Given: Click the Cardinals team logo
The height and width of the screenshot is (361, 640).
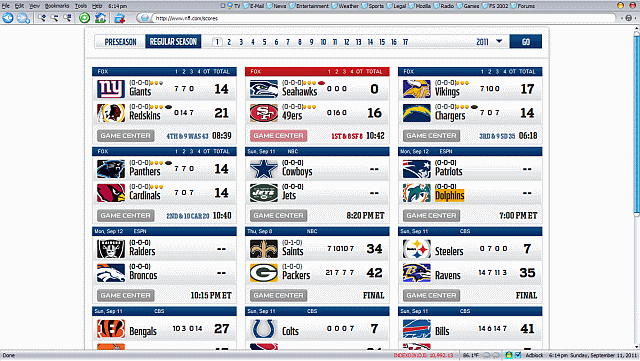Looking at the screenshot, I should tap(111, 193).
